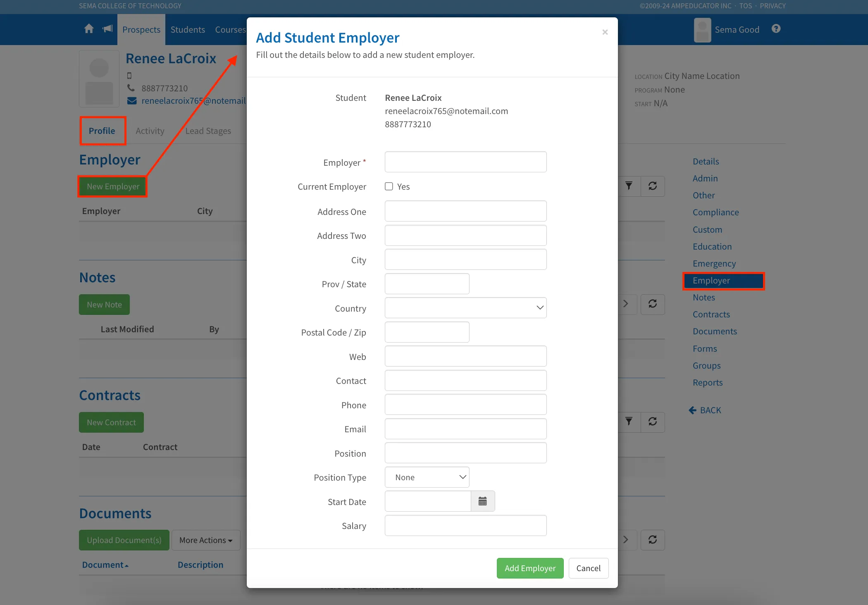Viewport: 868px width, 605px height.
Task: Click the New Note button
Action: point(104,305)
